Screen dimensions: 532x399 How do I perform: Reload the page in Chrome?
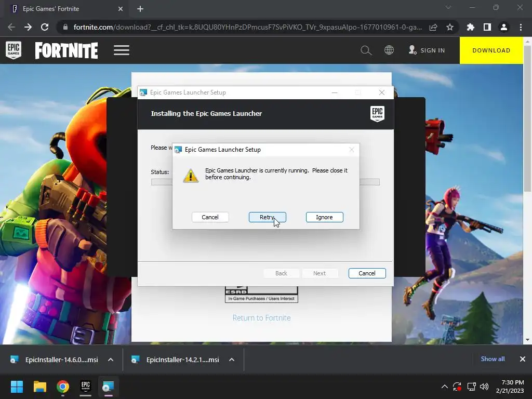click(x=45, y=27)
